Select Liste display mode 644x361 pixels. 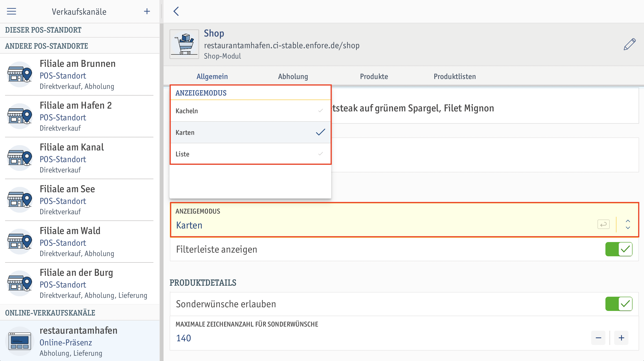pyautogui.click(x=251, y=154)
